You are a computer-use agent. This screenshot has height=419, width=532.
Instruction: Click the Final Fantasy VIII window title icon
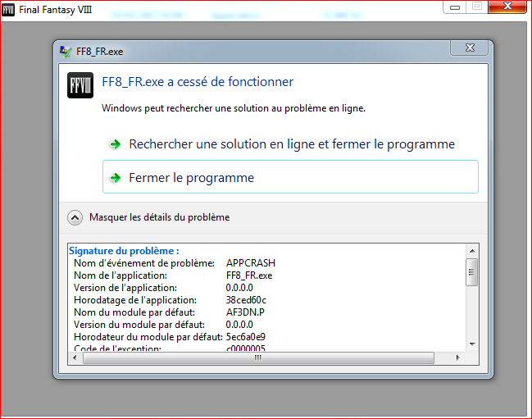8,10
